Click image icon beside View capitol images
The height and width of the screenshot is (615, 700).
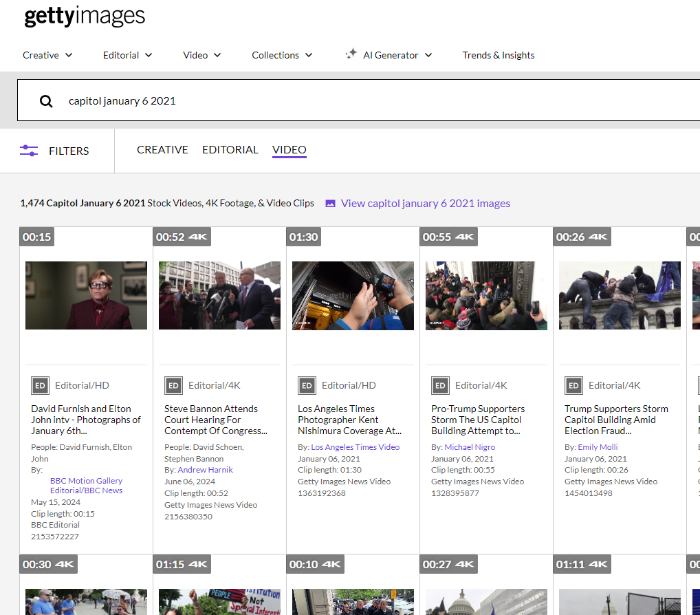point(330,204)
